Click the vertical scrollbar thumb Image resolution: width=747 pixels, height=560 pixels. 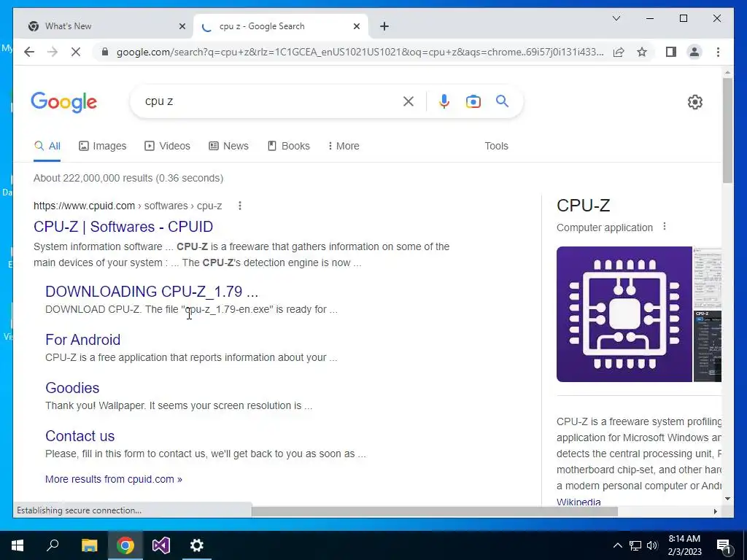(x=727, y=130)
